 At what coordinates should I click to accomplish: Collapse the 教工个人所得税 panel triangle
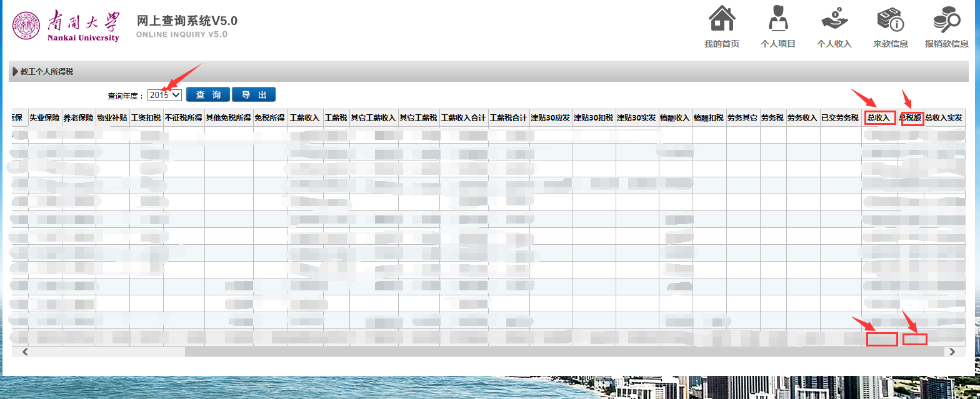pyautogui.click(x=15, y=72)
